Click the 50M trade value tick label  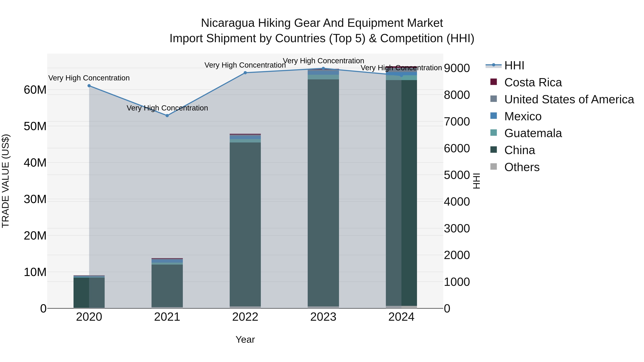pyautogui.click(x=35, y=126)
